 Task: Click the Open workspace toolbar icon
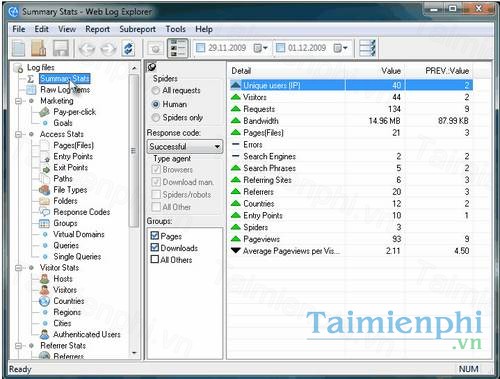[x=39, y=49]
